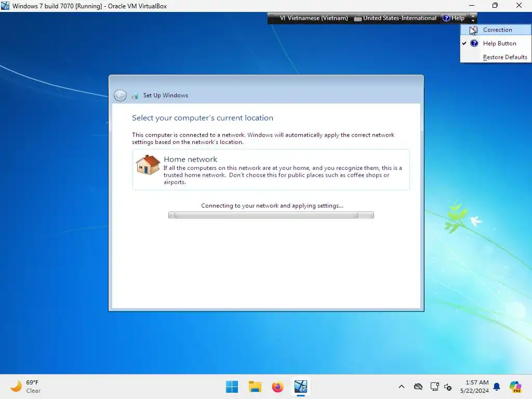532x399 pixels.
Task: Open the language bar options dropdown arrow
Action: tap(473, 18)
